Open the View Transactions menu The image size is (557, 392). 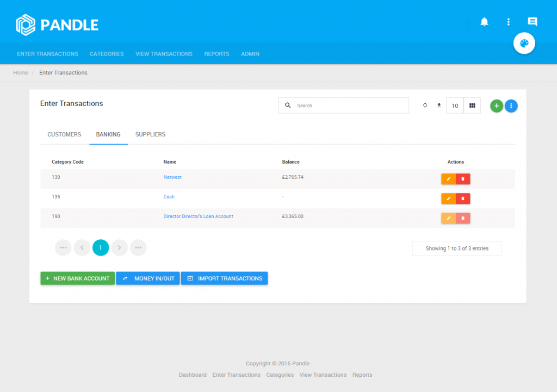pos(164,54)
